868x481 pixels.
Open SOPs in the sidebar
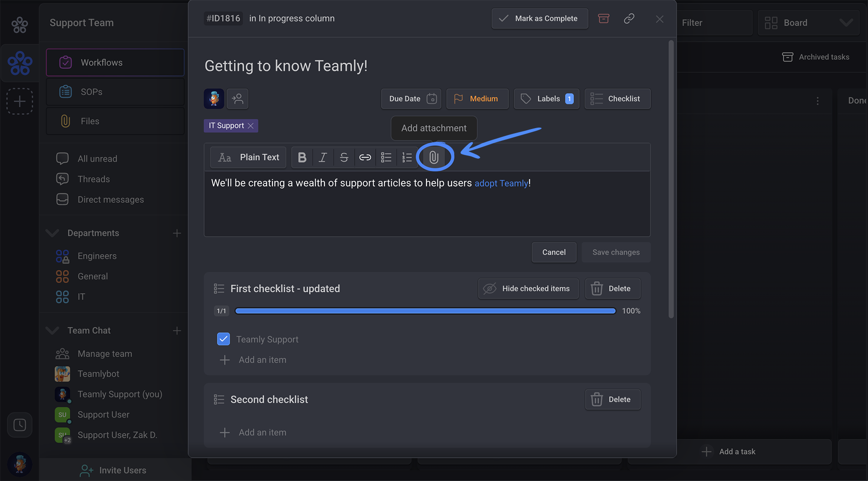(x=115, y=92)
